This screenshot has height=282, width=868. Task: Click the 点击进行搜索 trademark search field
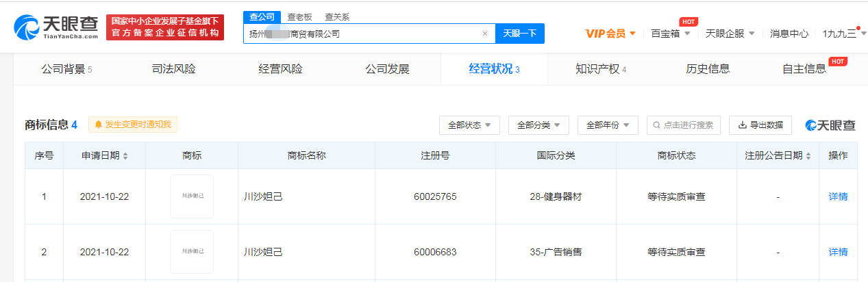point(683,125)
